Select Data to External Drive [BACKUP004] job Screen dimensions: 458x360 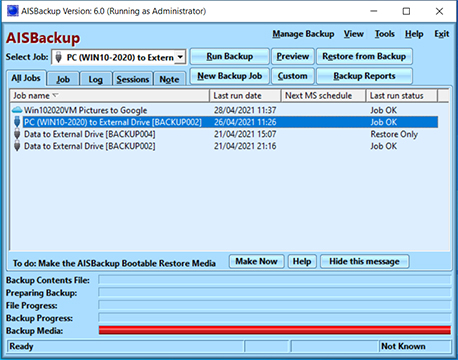(x=89, y=134)
